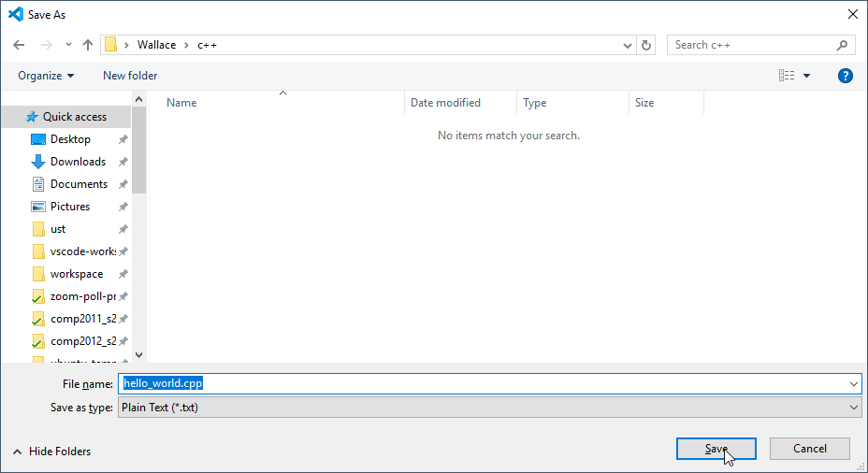The height and width of the screenshot is (473, 868).
Task: Open the Organize menu
Action: pos(45,76)
